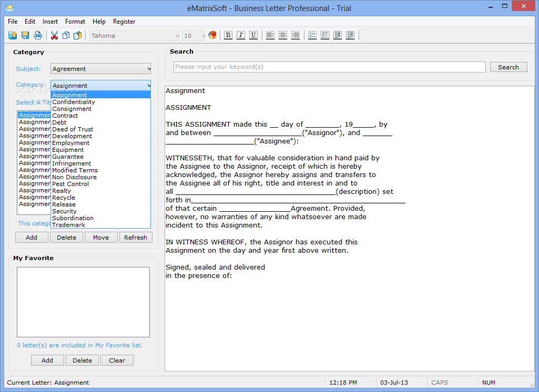Screen dimensions: 539x392
Task: Select Pest Control category option
Action: 101,184
